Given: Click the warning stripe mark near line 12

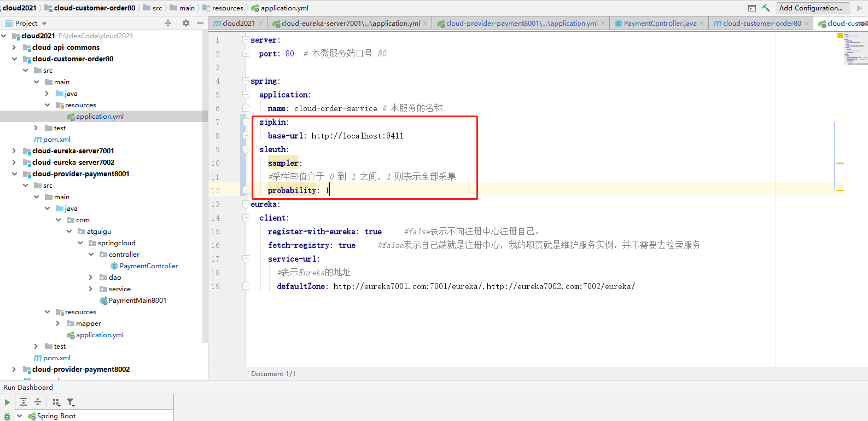Looking at the screenshot, I should (840, 191).
